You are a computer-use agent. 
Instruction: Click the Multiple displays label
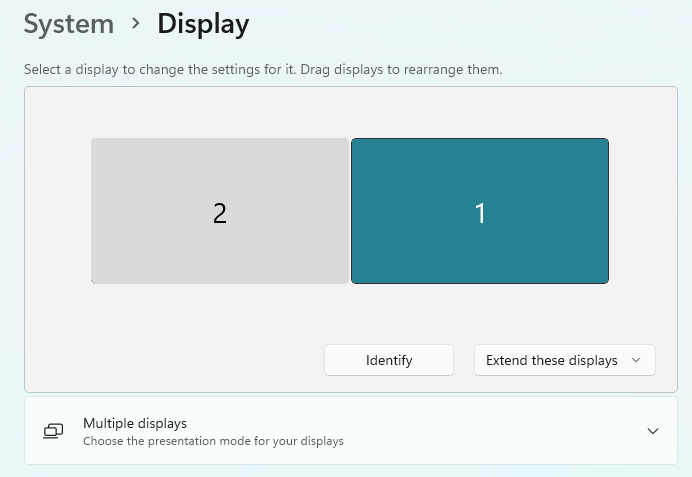135,423
